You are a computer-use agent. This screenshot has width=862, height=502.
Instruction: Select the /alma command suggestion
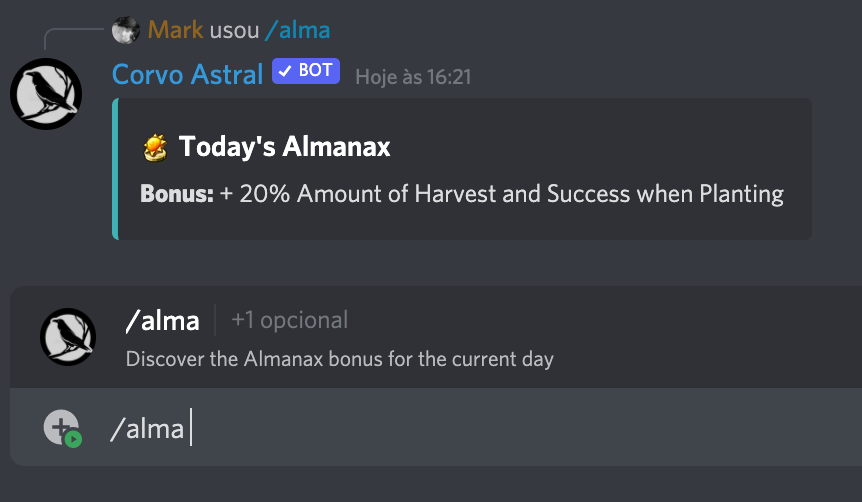click(162, 321)
